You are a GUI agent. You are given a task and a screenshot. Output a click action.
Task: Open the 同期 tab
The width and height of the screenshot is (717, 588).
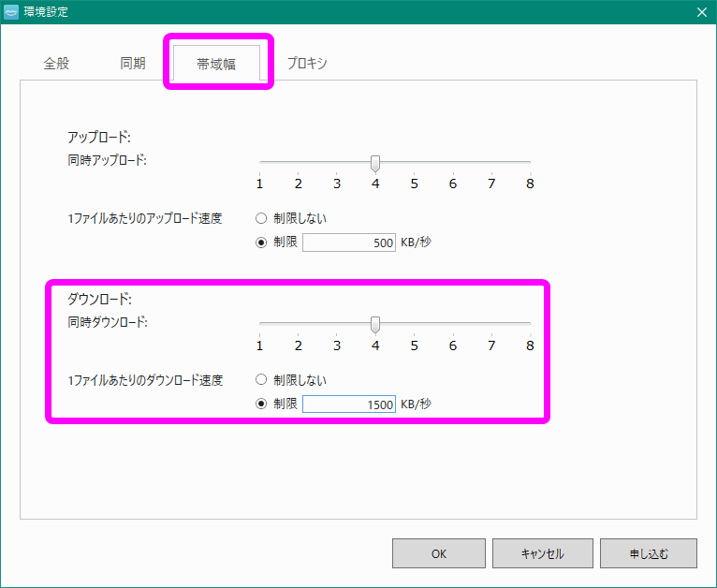click(x=133, y=63)
